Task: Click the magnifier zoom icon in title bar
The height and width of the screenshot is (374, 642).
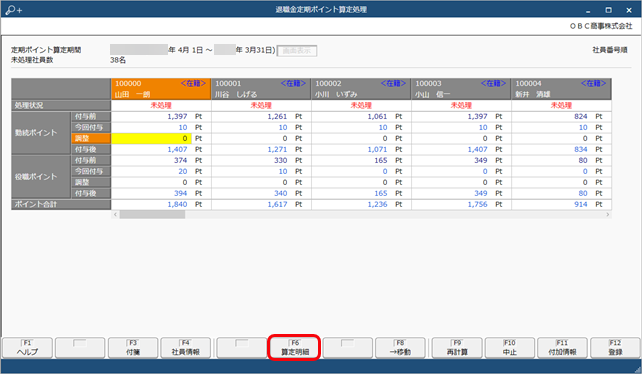Action: [x=14, y=9]
